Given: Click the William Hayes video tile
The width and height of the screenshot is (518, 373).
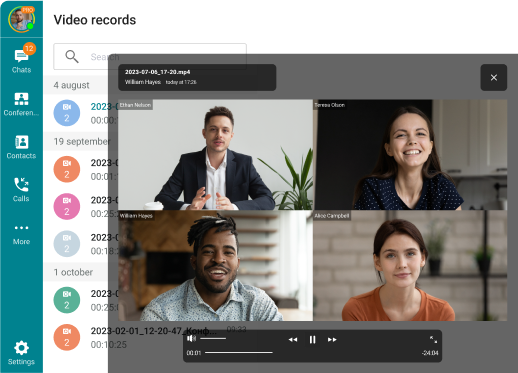Looking at the screenshot, I should coord(216,266).
